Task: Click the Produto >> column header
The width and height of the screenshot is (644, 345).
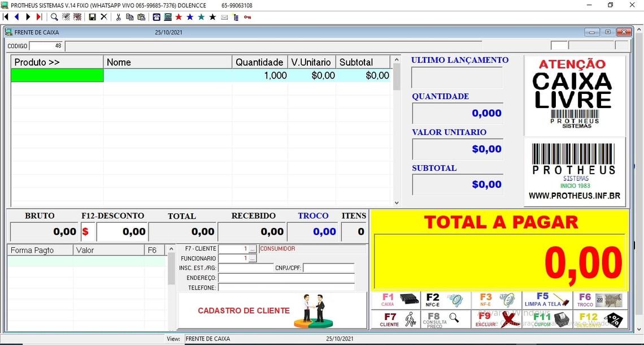Action: pyautogui.click(x=57, y=62)
